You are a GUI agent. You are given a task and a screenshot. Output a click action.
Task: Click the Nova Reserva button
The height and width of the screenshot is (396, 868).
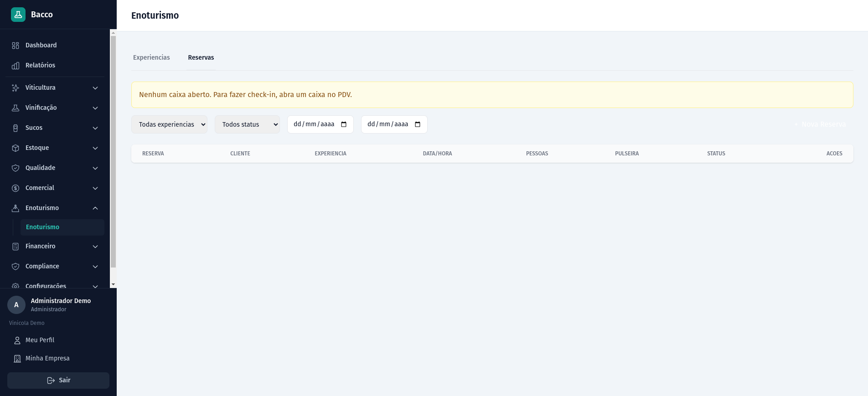click(820, 124)
